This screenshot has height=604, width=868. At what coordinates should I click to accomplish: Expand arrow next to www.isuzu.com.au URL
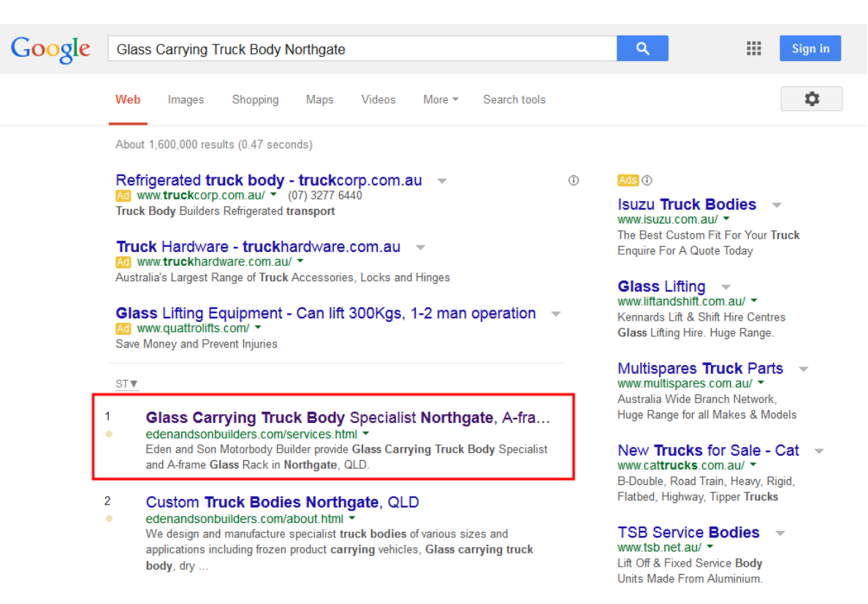coord(726,219)
